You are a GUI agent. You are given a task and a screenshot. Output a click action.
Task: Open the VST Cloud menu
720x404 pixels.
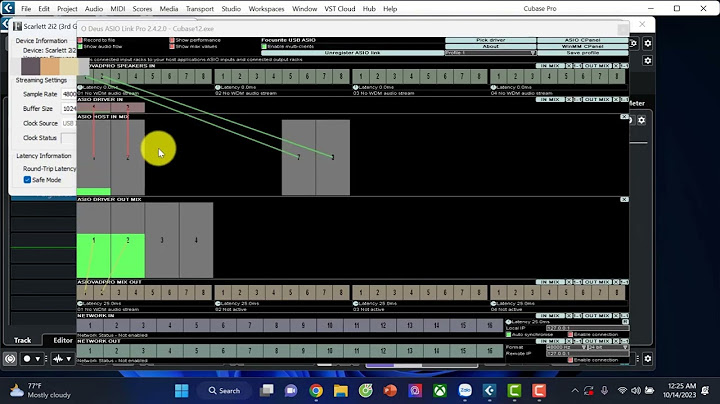pos(340,9)
